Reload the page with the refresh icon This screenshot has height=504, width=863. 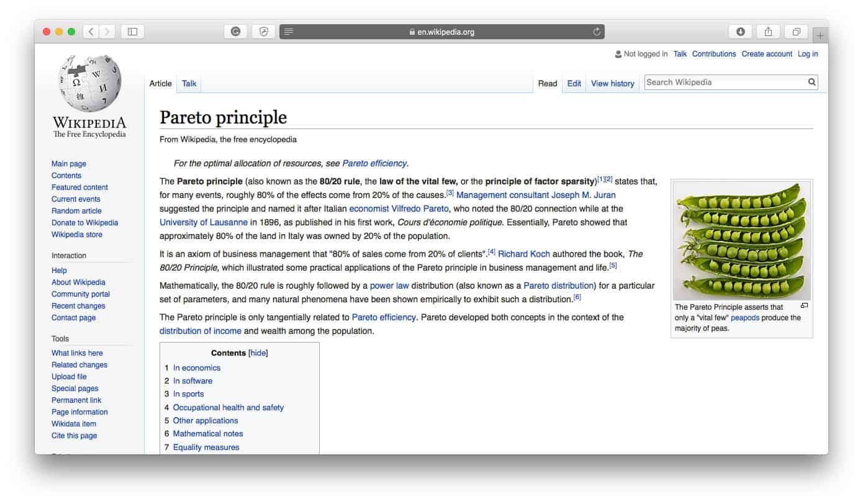coord(597,32)
